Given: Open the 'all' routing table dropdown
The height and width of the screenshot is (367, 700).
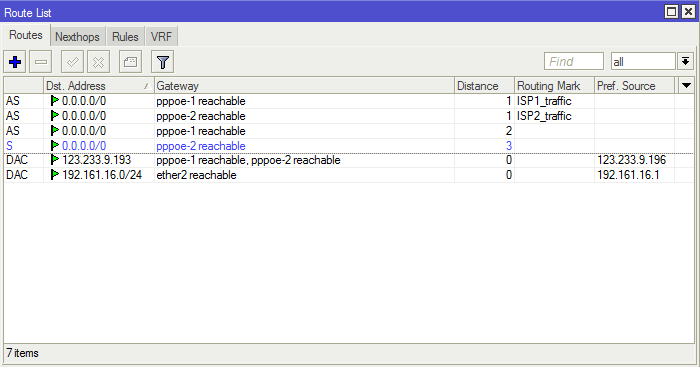Looking at the screenshot, I should [643, 62].
